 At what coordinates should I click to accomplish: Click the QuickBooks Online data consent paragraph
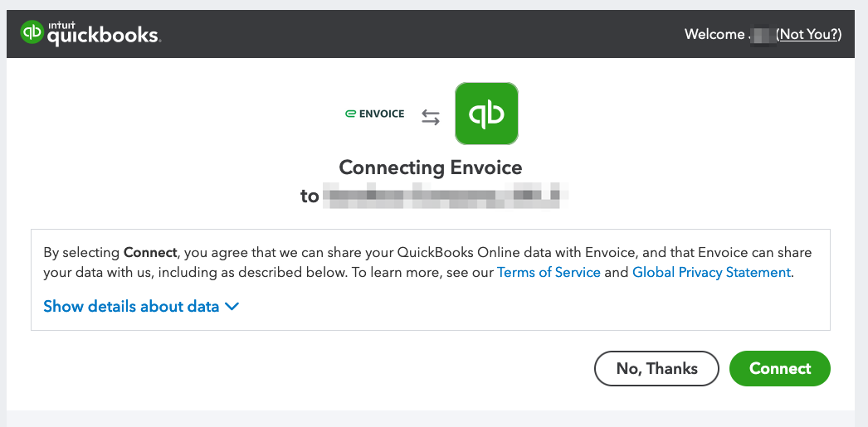coord(427,263)
